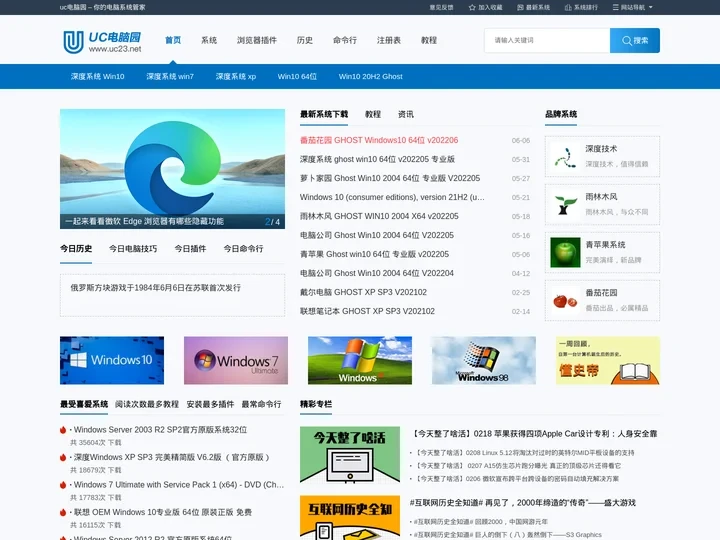720x540 pixels.
Task: Open the 历史 nav item
Action: (x=305, y=40)
